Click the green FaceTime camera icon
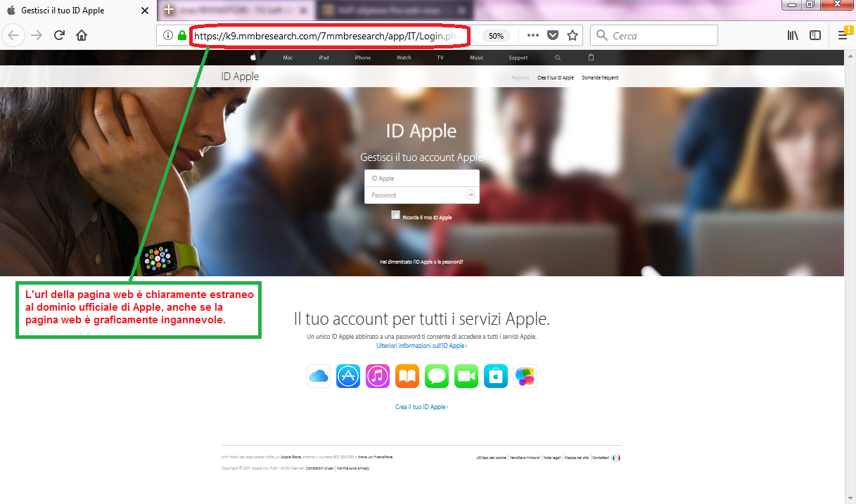856x504 pixels. coord(466,376)
